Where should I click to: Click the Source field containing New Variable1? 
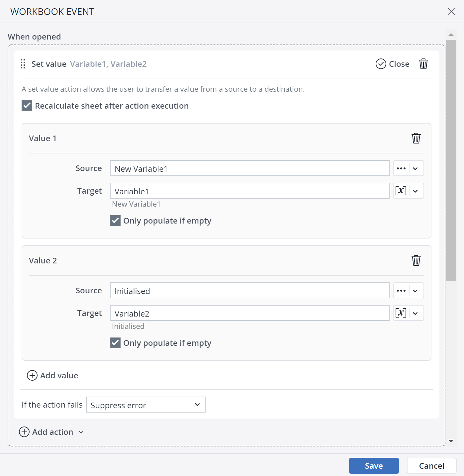[x=250, y=168]
